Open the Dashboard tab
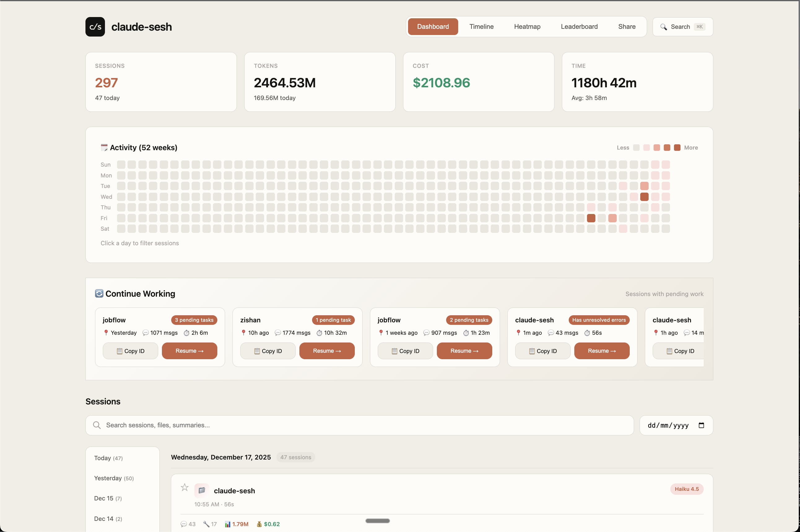This screenshot has height=532, width=800. 433,27
